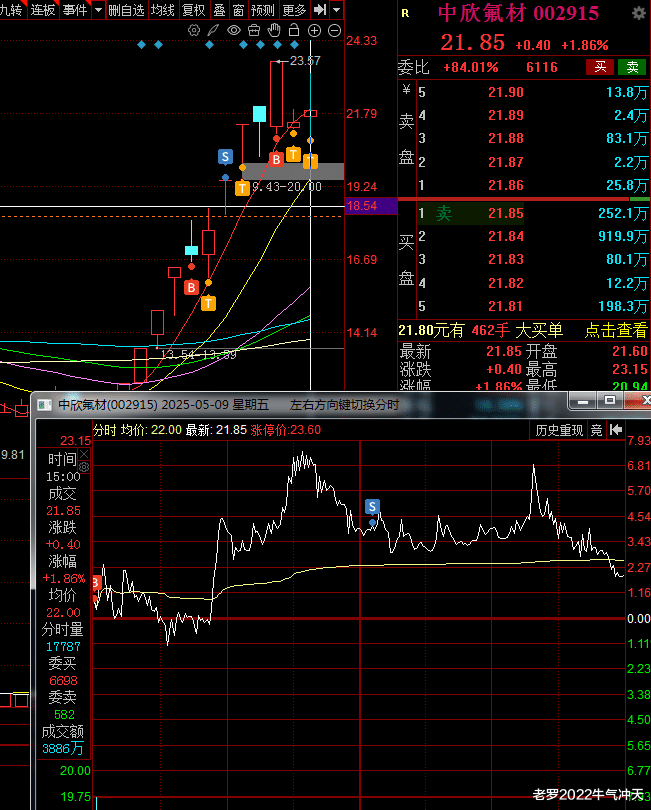Expand the dropdown after the arrow icon
Viewport: 651px width, 810px height.
(x=336, y=10)
